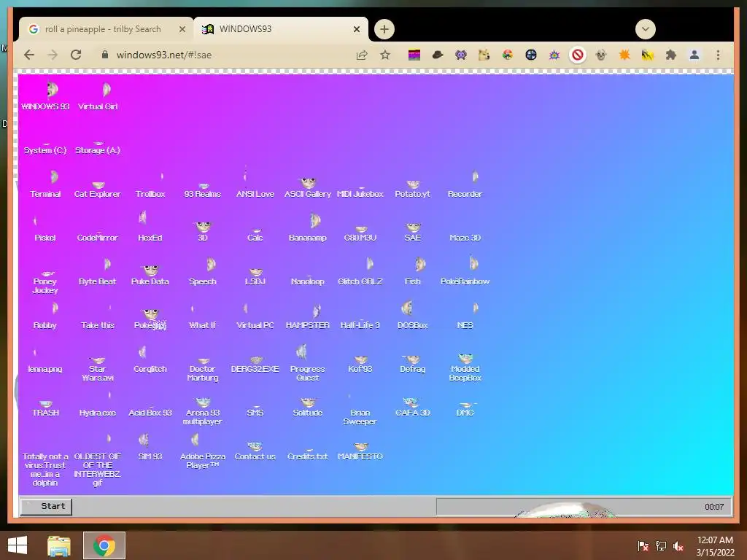
Task: Open the NES emulator icon
Action: click(465, 316)
